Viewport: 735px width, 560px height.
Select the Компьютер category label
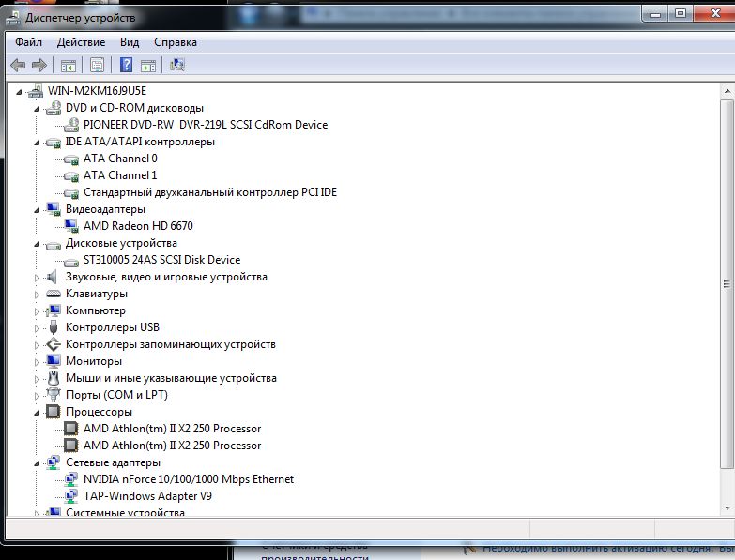coord(96,310)
